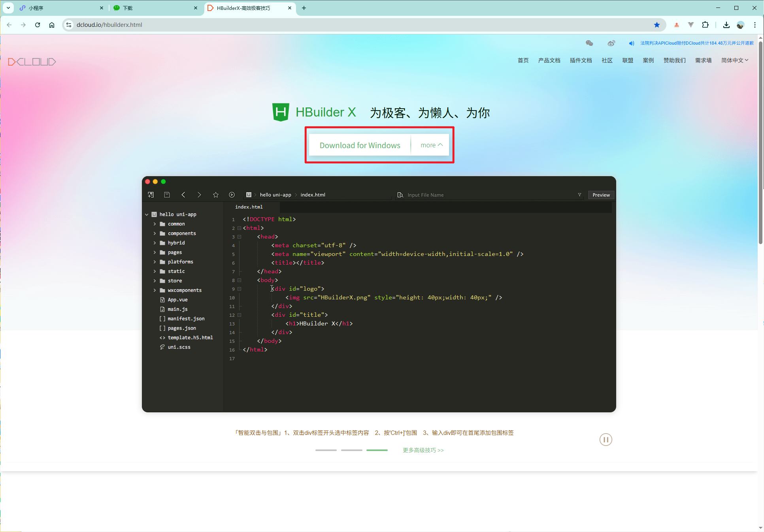View site information icon in address bar
The width and height of the screenshot is (764, 532).
click(69, 25)
